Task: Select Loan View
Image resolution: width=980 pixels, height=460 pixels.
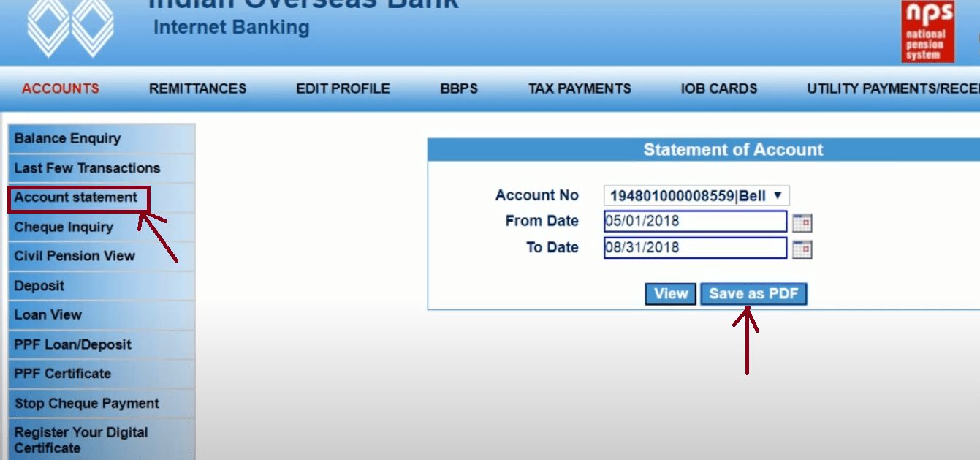Action: [x=46, y=314]
